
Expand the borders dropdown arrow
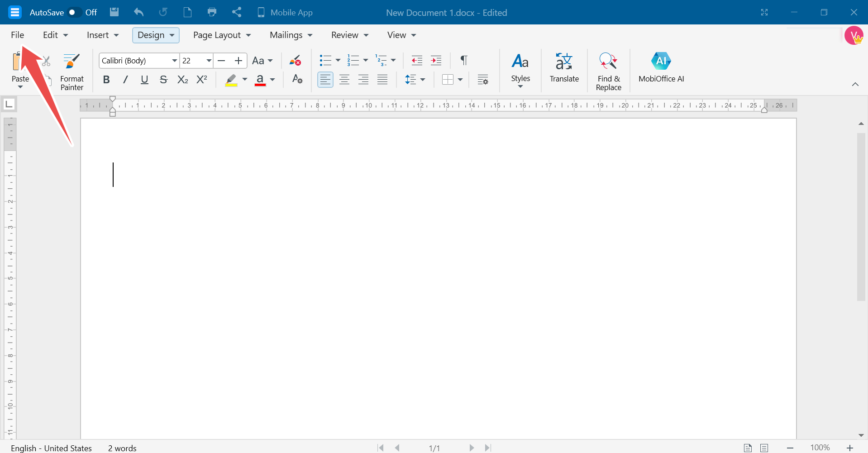tap(460, 80)
